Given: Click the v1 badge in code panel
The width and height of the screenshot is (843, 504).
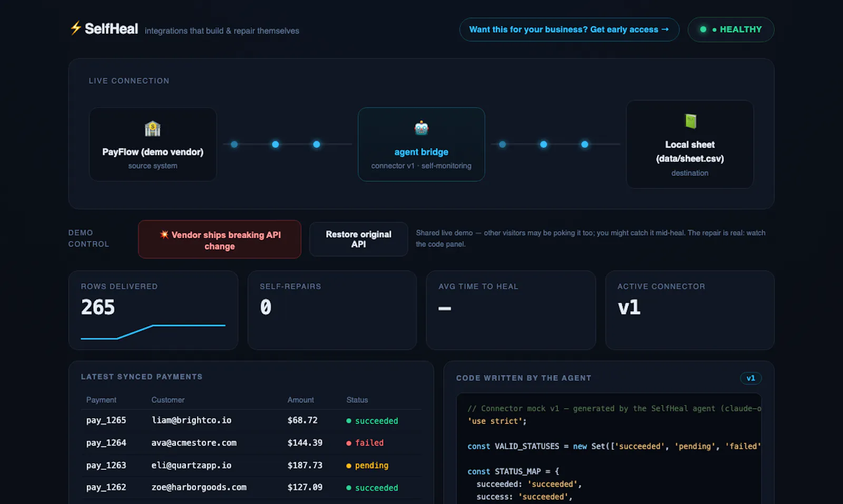Looking at the screenshot, I should click(x=751, y=378).
